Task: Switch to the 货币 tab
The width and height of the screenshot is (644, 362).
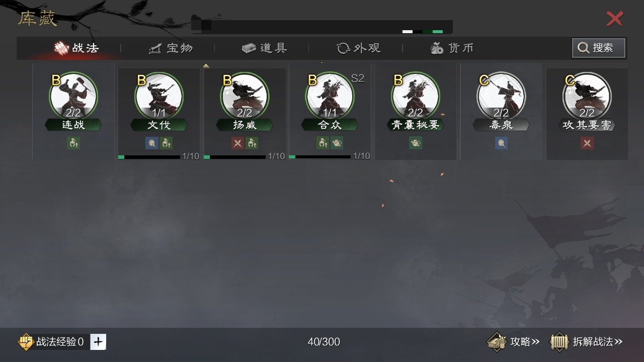Action: 452,48
